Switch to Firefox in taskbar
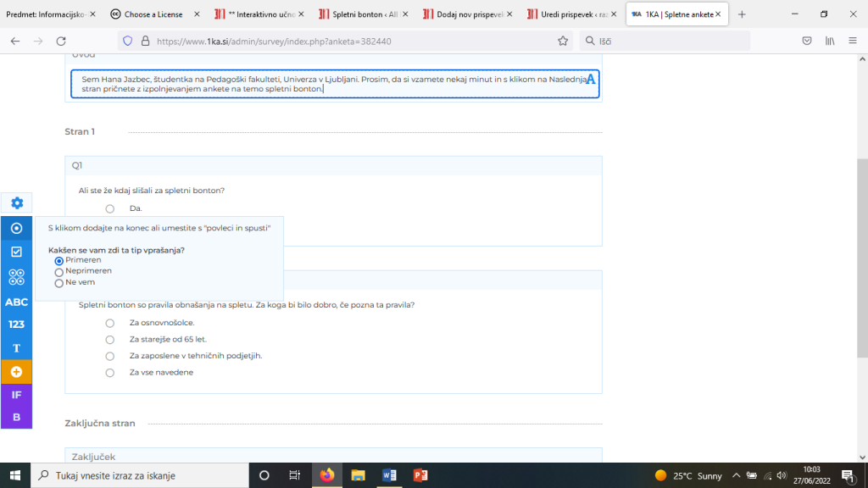 pos(327,475)
